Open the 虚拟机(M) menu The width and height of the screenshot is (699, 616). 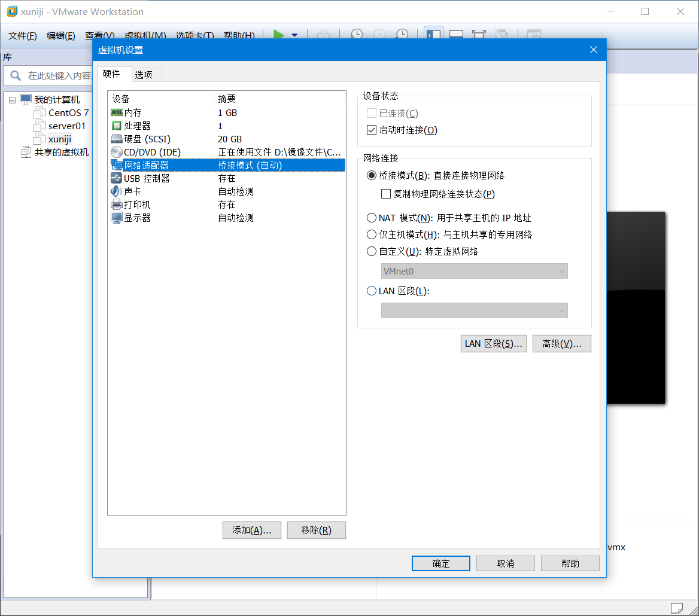[x=145, y=36]
